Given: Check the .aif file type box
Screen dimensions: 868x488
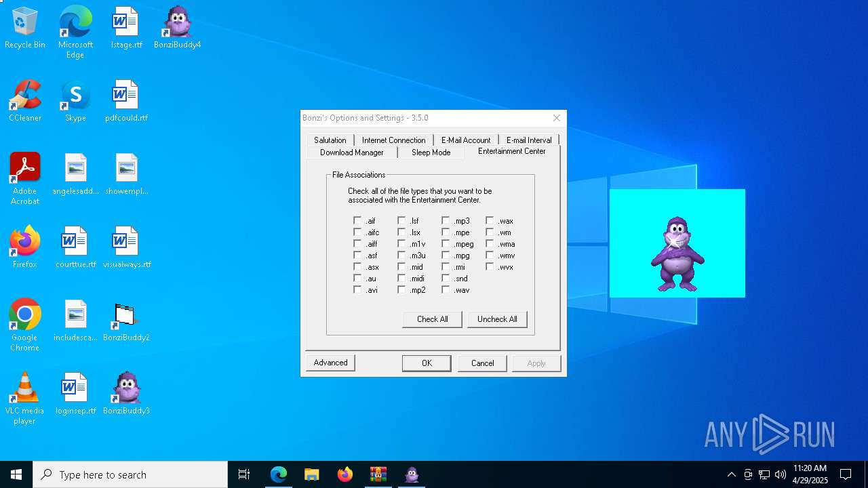Looking at the screenshot, I should [x=357, y=221].
